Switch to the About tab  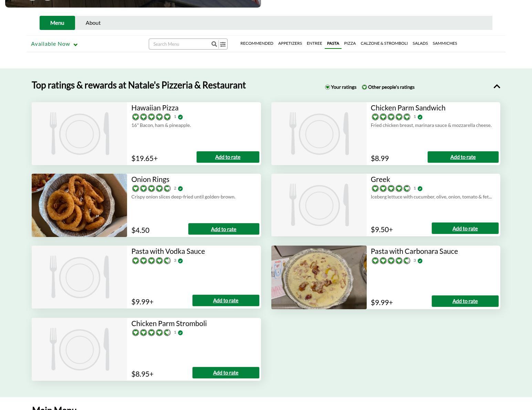[x=93, y=23]
